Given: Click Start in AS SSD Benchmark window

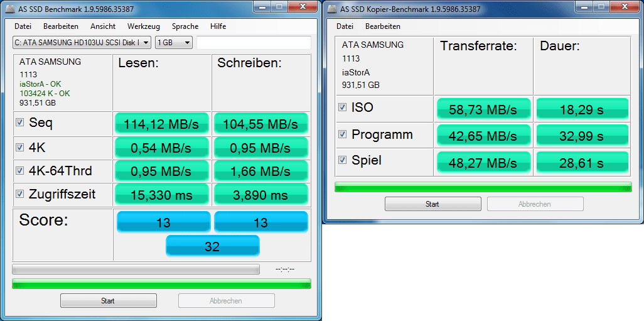Looking at the screenshot, I should point(109,301).
